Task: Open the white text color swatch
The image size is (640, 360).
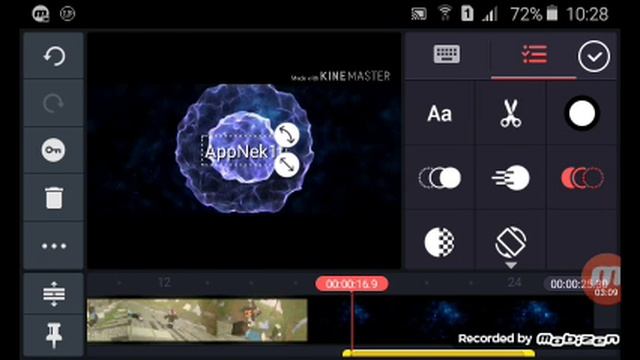Action: pos(582,113)
